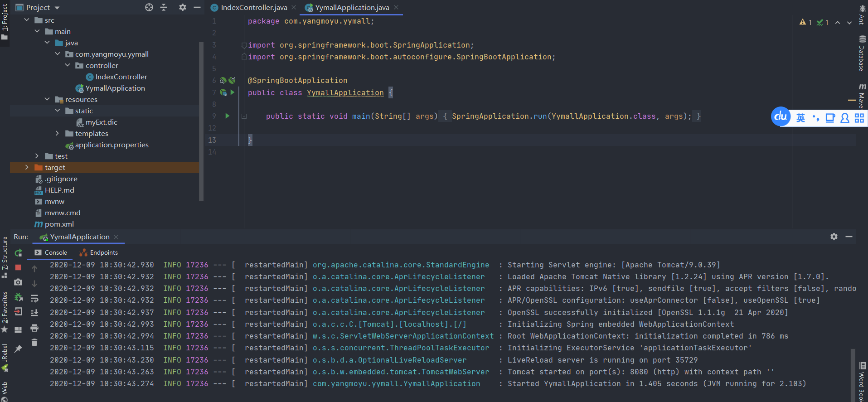This screenshot has height=402, width=868.
Task: Expand the target folder
Action: point(27,167)
